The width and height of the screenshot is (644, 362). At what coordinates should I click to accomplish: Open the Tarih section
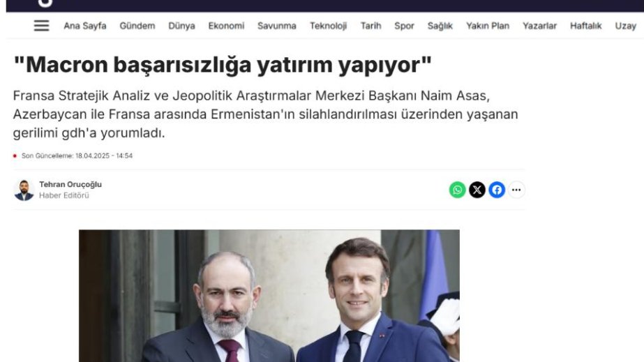[371, 26]
